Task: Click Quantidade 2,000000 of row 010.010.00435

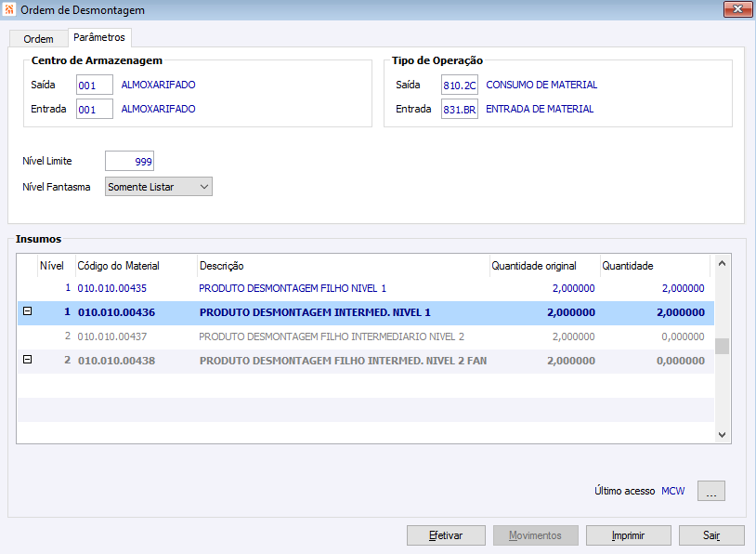Action: coord(683,288)
